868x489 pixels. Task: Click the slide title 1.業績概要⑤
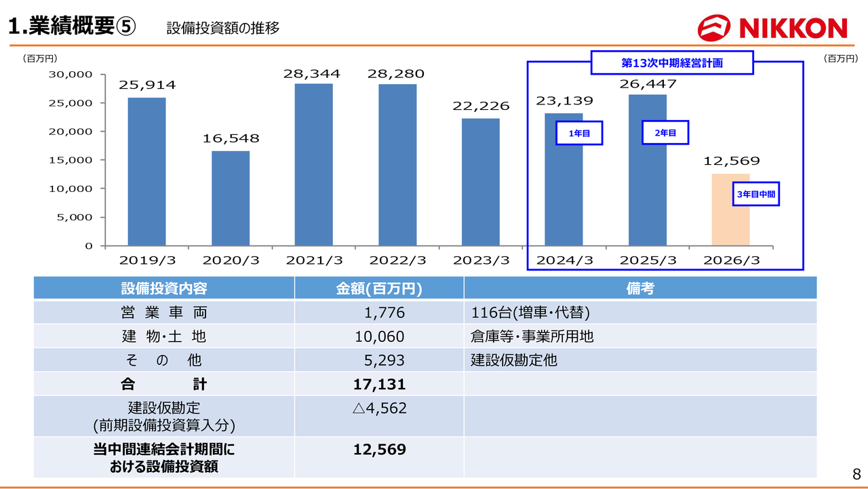pos(73,26)
